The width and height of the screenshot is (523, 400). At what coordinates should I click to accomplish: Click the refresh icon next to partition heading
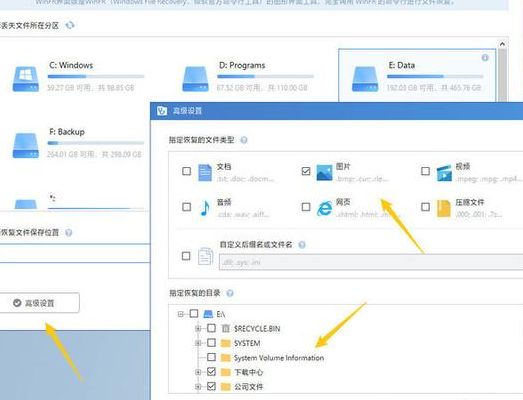[x=70, y=25]
